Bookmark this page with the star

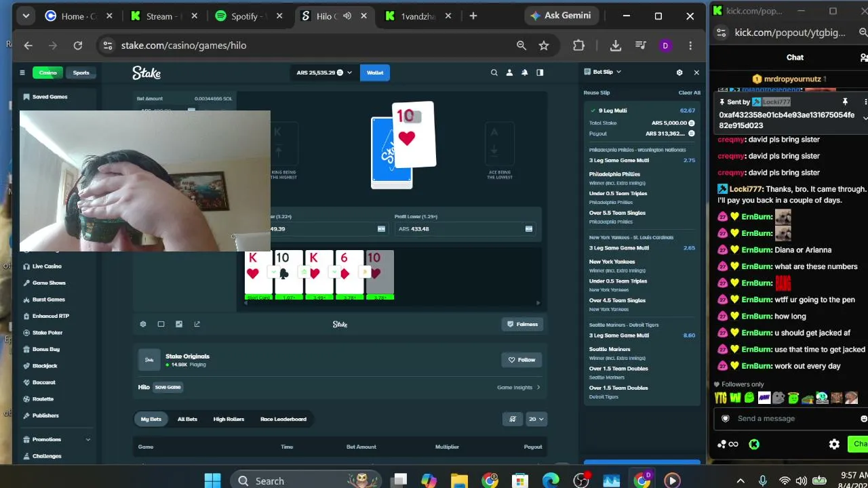(544, 45)
